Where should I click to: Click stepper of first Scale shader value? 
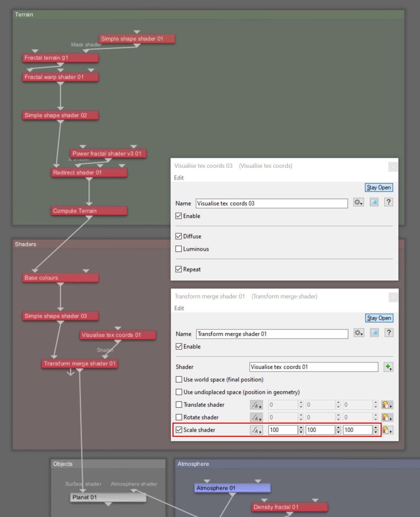(x=301, y=430)
